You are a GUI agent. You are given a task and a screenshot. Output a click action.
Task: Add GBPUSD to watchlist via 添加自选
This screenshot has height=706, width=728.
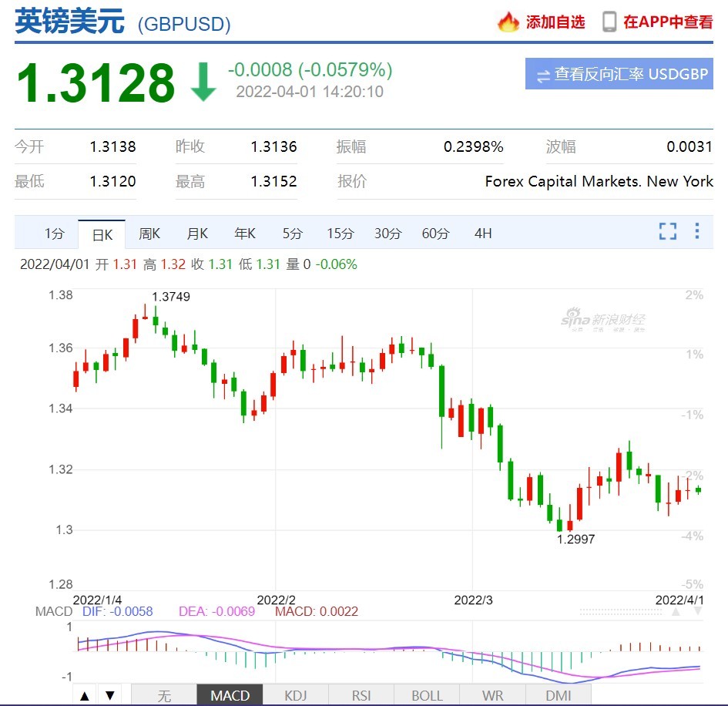pos(555,22)
